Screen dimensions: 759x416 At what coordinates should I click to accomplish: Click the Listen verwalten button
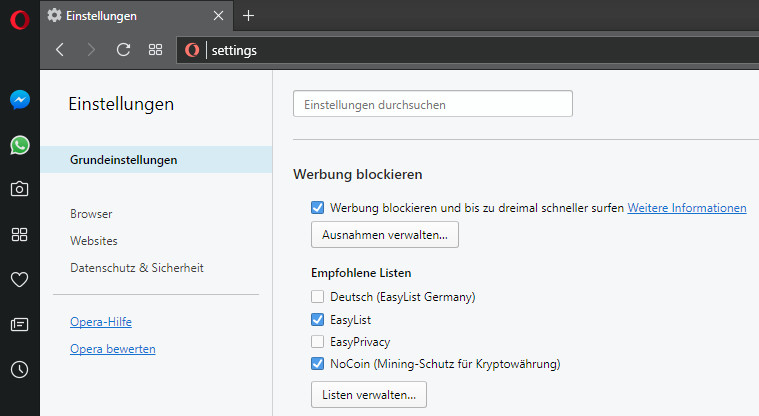click(x=369, y=395)
